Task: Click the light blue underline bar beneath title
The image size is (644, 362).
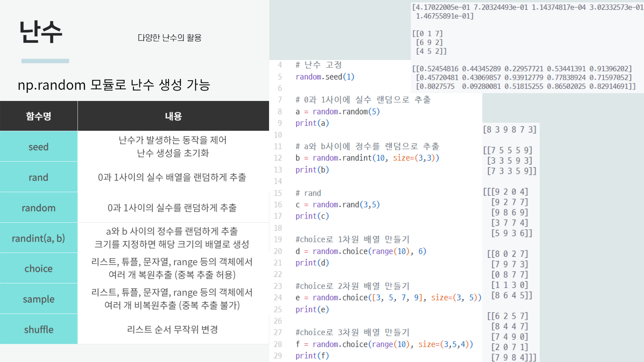Action: click(x=45, y=61)
